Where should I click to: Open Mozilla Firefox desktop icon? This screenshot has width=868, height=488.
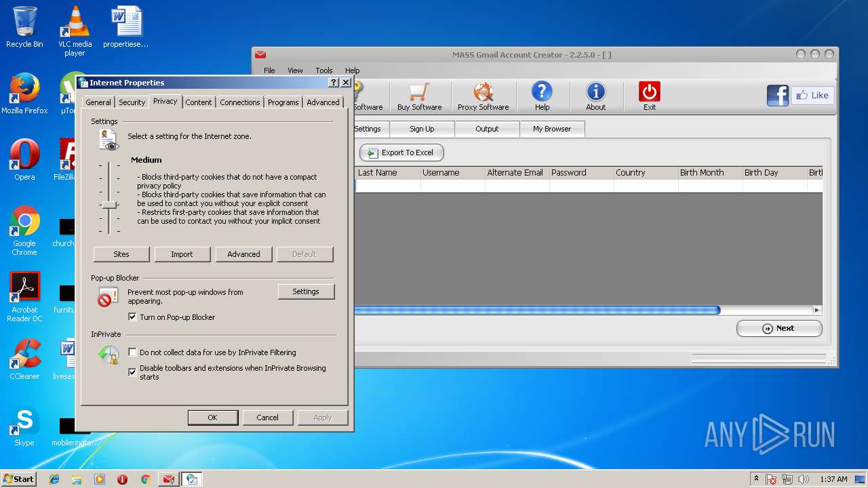point(24,94)
